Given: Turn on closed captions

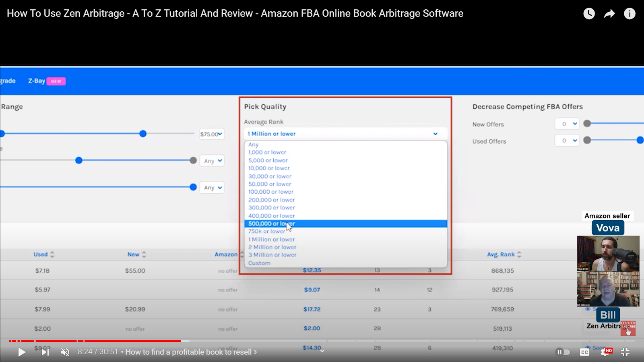Looking at the screenshot, I should (x=584, y=352).
